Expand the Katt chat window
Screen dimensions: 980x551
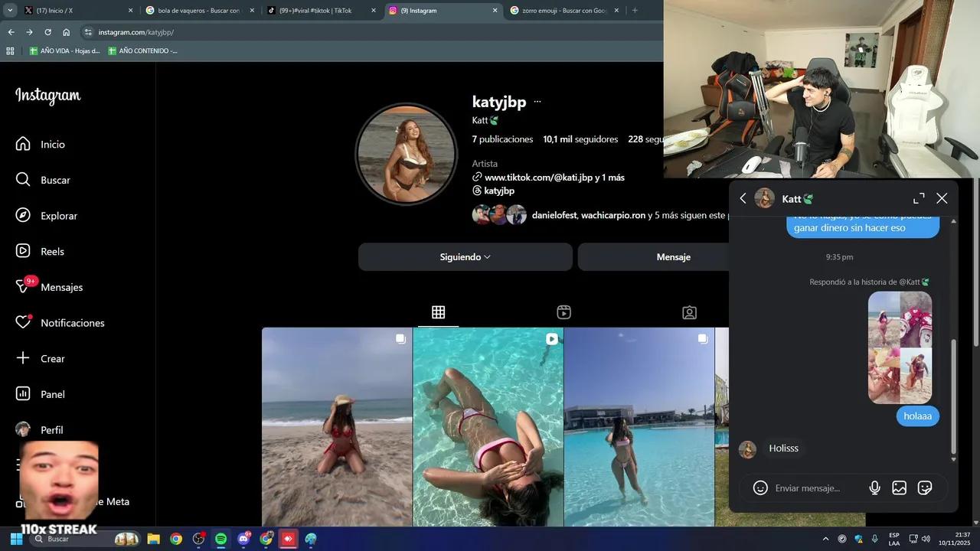coord(919,198)
